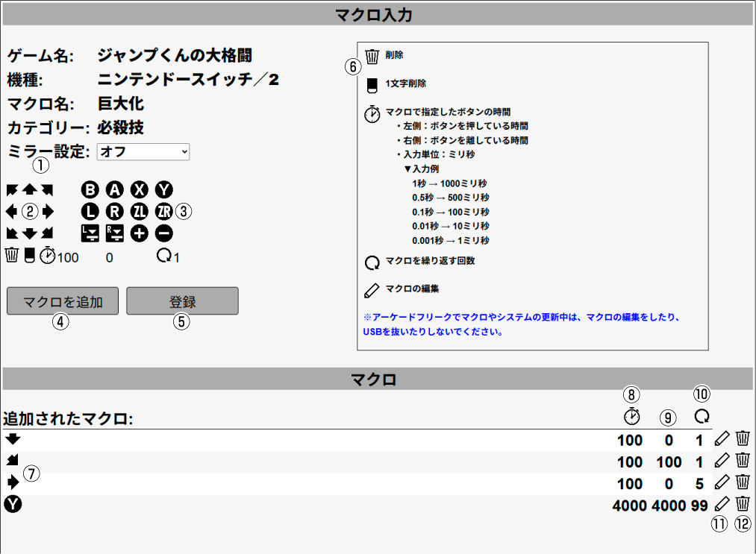Image resolution: width=756 pixels, height=554 pixels.
Task: Click the pencil edit icon on the Y macro row
Action: (x=721, y=505)
